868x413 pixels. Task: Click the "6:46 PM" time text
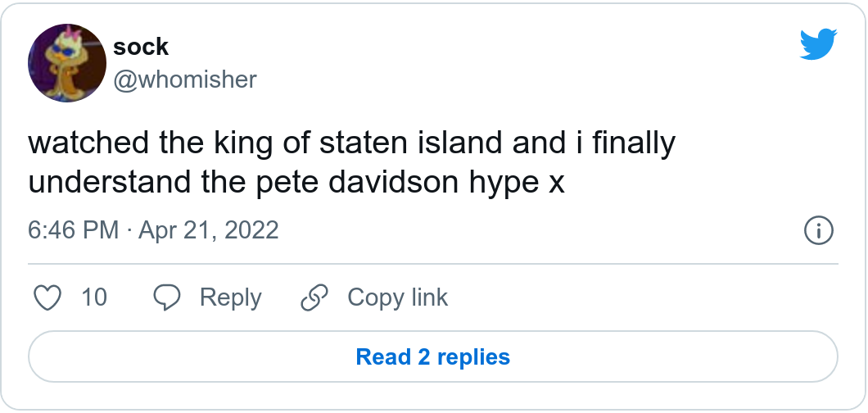[x=74, y=230]
